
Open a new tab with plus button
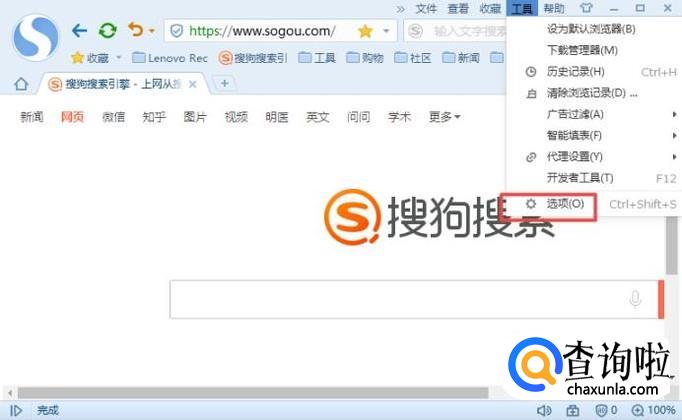(224, 83)
